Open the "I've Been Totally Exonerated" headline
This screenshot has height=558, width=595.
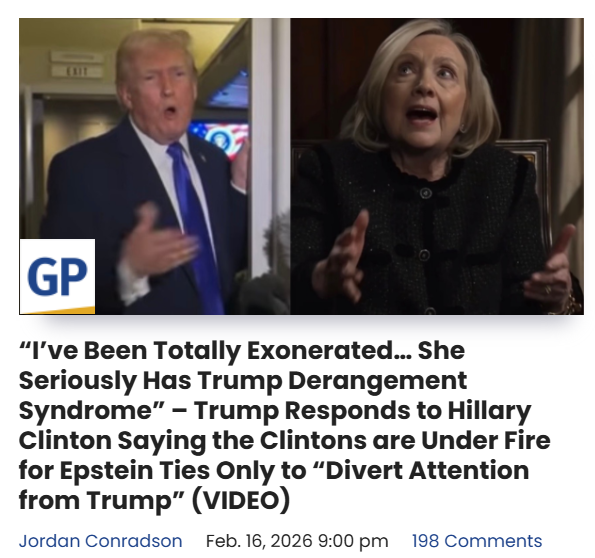pos(285,425)
